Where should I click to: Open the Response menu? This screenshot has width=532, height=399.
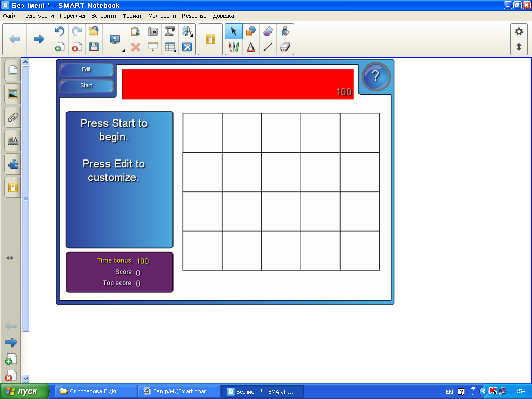pos(194,16)
